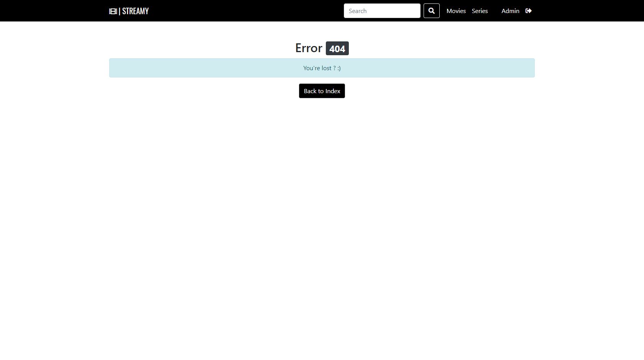
Task: Go to the Admin page
Action: pyautogui.click(x=510, y=11)
